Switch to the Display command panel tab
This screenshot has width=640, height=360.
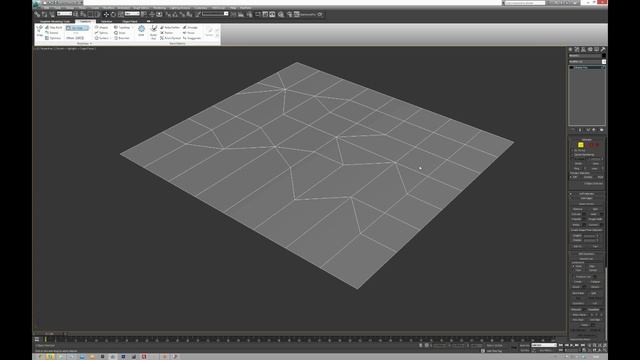pyautogui.click(x=596, y=49)
